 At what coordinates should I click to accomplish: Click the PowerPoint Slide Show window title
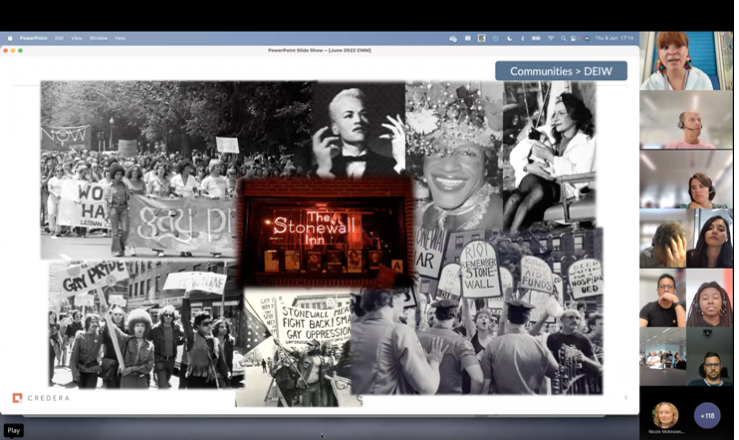coord(320,50)
